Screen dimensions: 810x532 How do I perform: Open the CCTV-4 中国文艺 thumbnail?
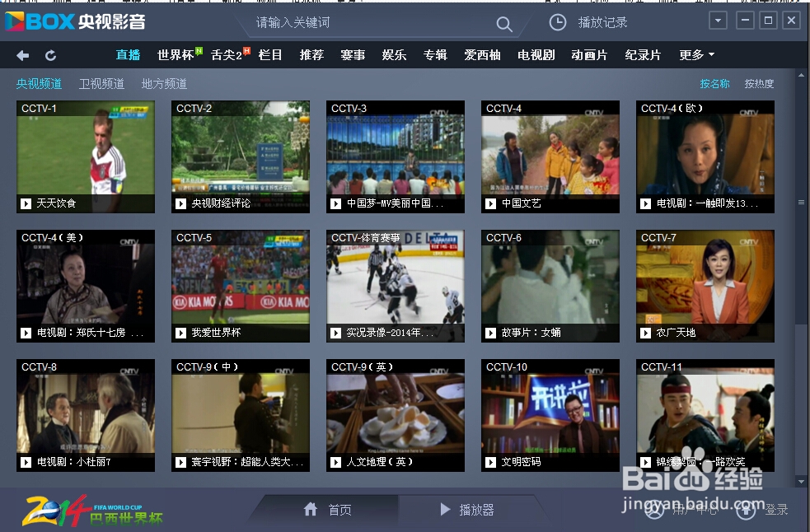pyautogui.click(x=550, y=156)
